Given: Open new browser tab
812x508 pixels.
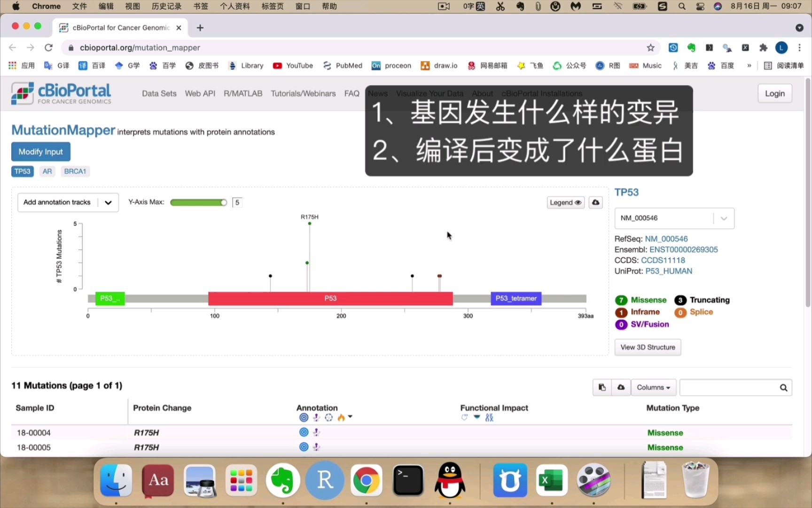Looking at the screenshot, I should (x=200, y=28).
